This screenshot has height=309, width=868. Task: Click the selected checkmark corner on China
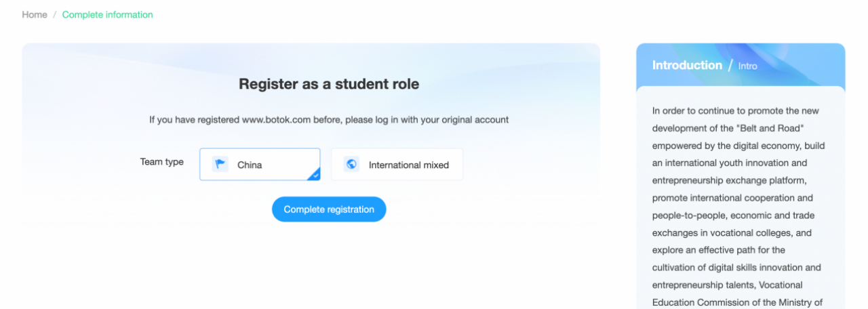tap(314, 175)
